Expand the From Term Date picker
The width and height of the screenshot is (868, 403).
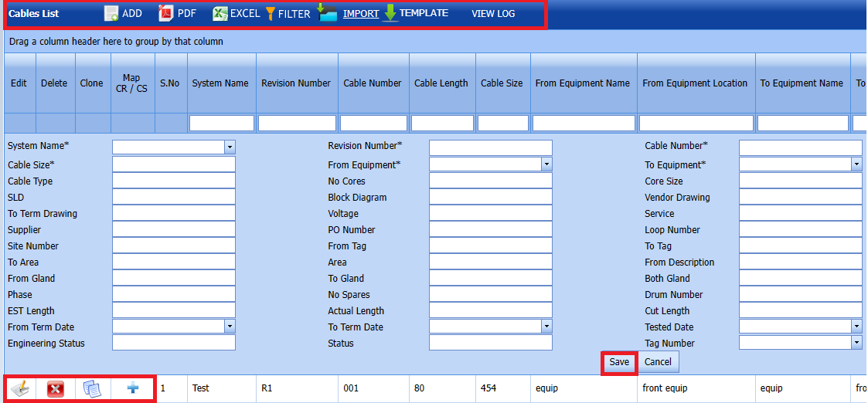point(230,327)
